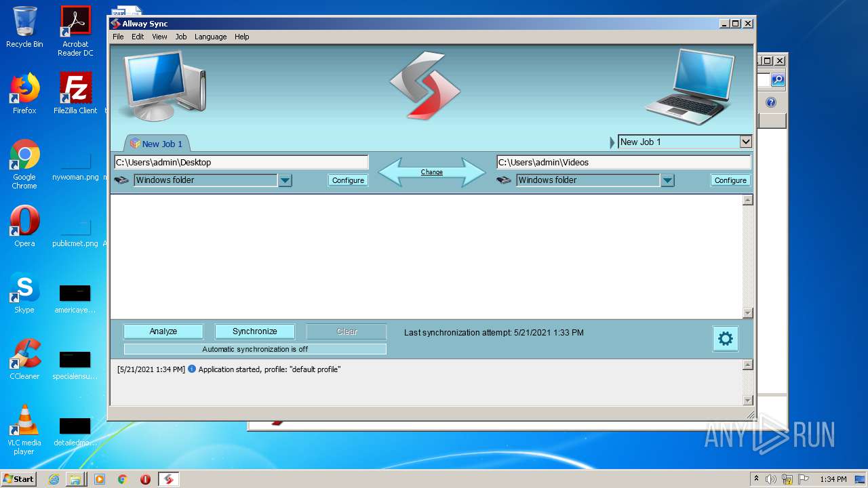
Task: Click Allway Sync taskbar button
Action: (x=169, y=479)
